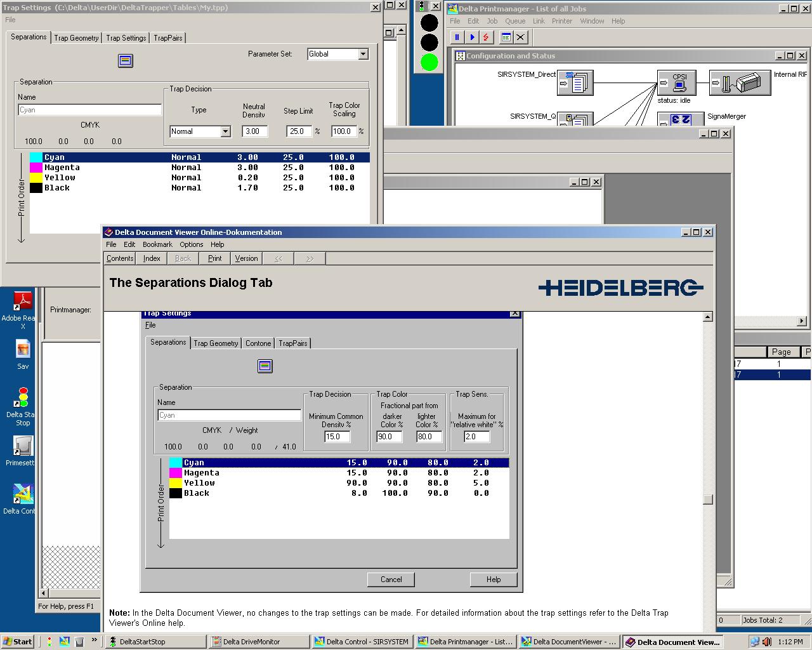This screenshot has height=650, width=812.
Task: Switch to Delta Control - SIRSYSTEM taskbar button
Action: coord(362,642)
